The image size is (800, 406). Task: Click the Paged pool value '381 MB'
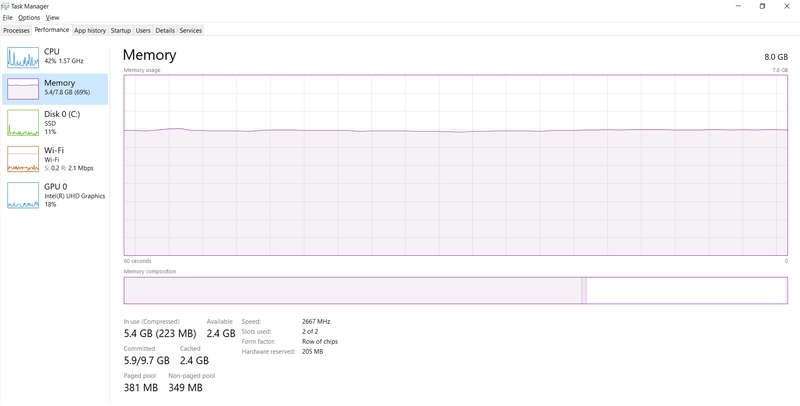click(x=141, y=388)
